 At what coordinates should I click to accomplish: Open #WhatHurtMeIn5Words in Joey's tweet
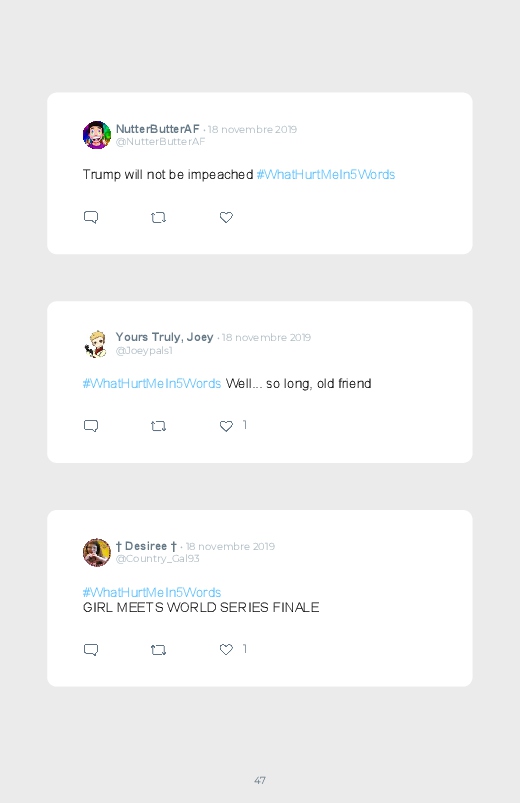pyautogui.click(x=152, y=384)
